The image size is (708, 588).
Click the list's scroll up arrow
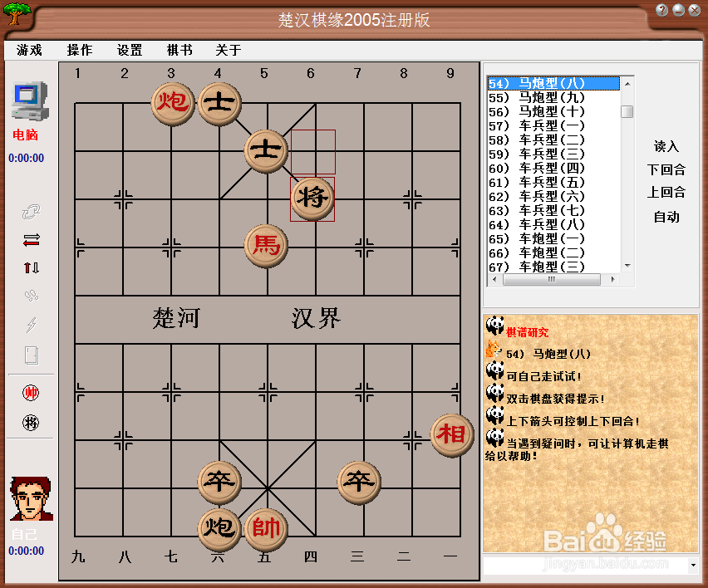[627, 84]
